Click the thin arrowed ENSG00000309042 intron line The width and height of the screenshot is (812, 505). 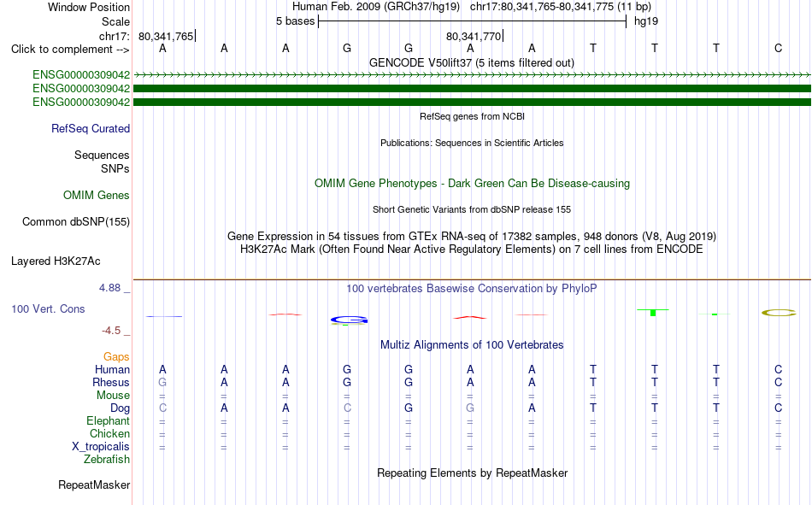click(472, 75)
